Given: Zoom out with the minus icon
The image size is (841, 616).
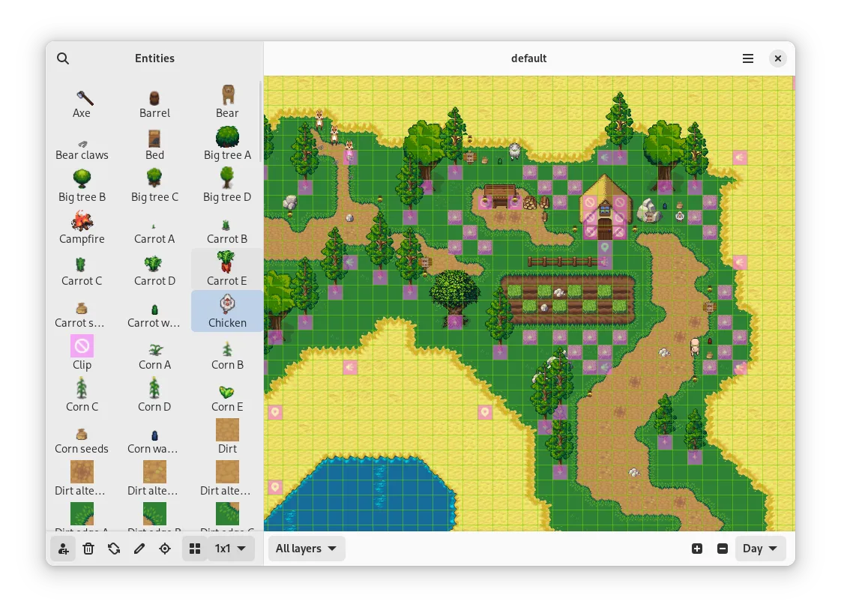Looking at the screenshot, I should (723, 549).
